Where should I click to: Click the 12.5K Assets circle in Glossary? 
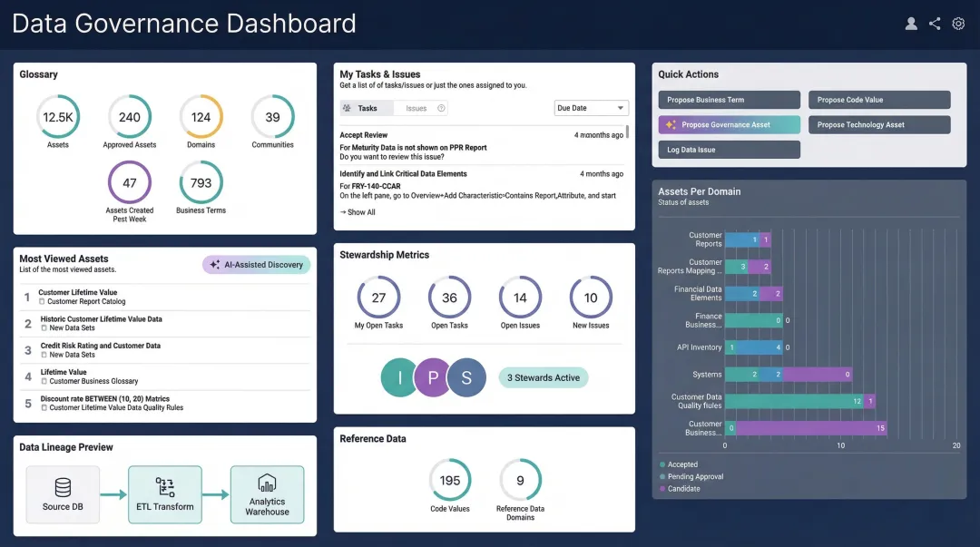coord(58,116)
